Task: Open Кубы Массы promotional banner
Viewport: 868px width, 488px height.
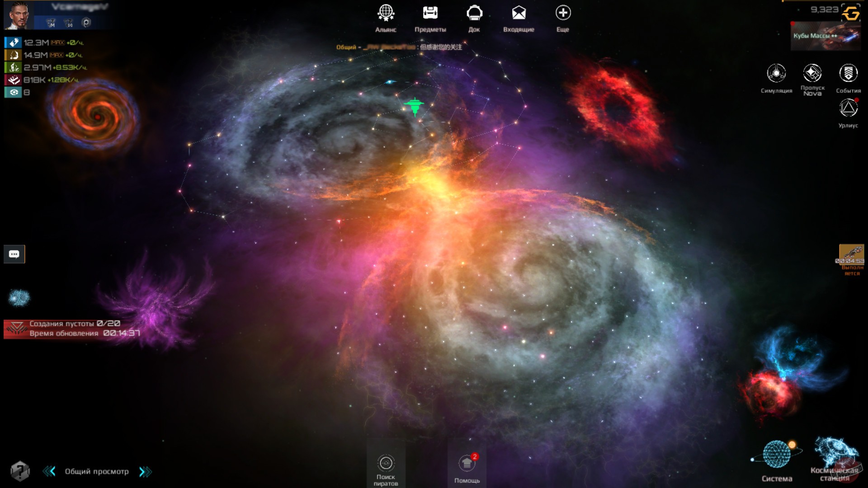Action: coord(826,35)
